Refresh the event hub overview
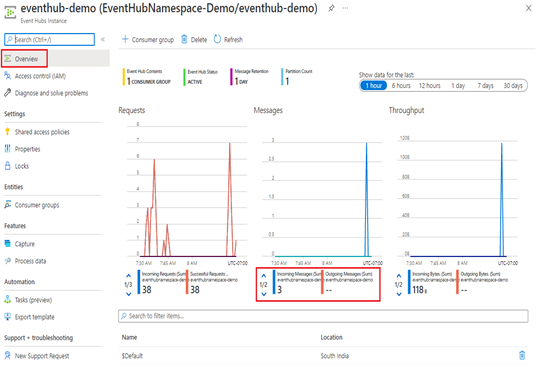Image resolution: width=536 pixels, height=370 pixels. pos(228,40)
